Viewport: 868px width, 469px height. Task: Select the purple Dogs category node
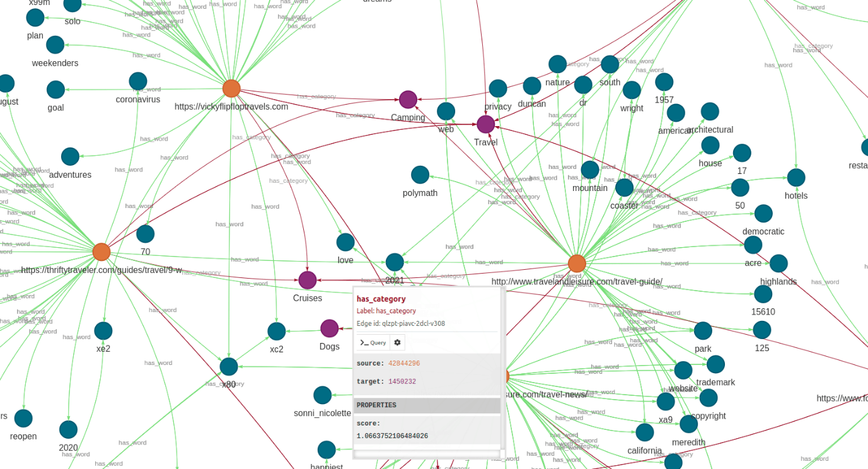click(329, 328)
